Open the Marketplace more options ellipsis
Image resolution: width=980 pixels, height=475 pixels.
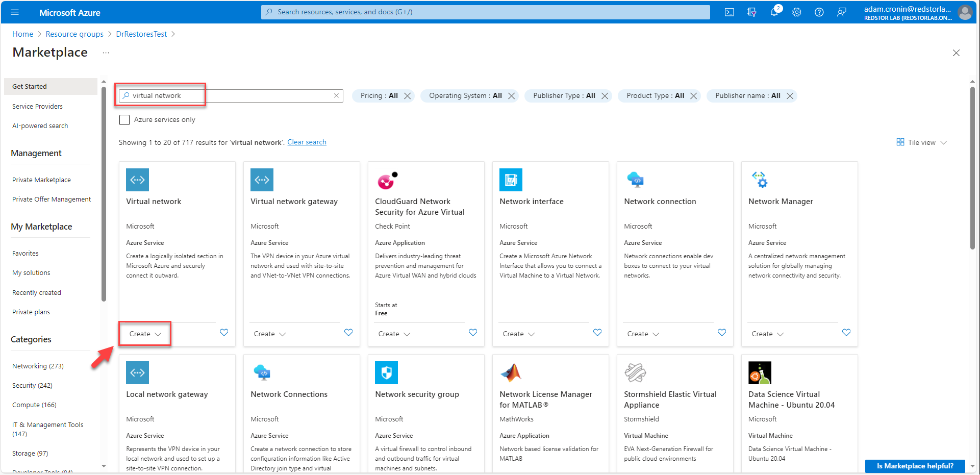tap(106, 53)
